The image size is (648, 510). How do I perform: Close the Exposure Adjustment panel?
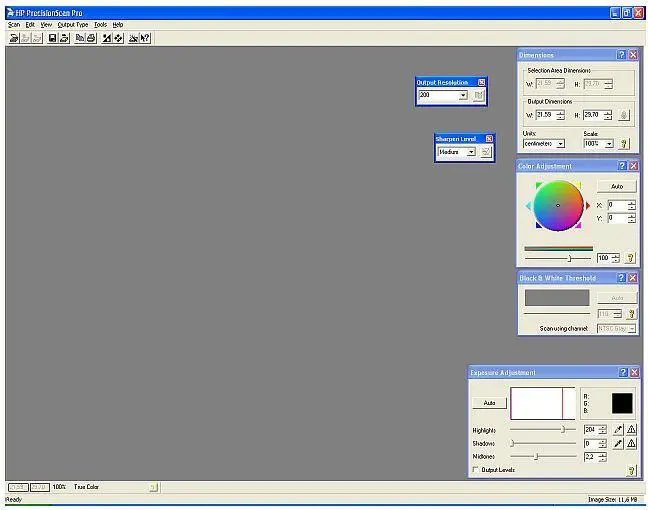pyautogui.click(x=635, y=373)
